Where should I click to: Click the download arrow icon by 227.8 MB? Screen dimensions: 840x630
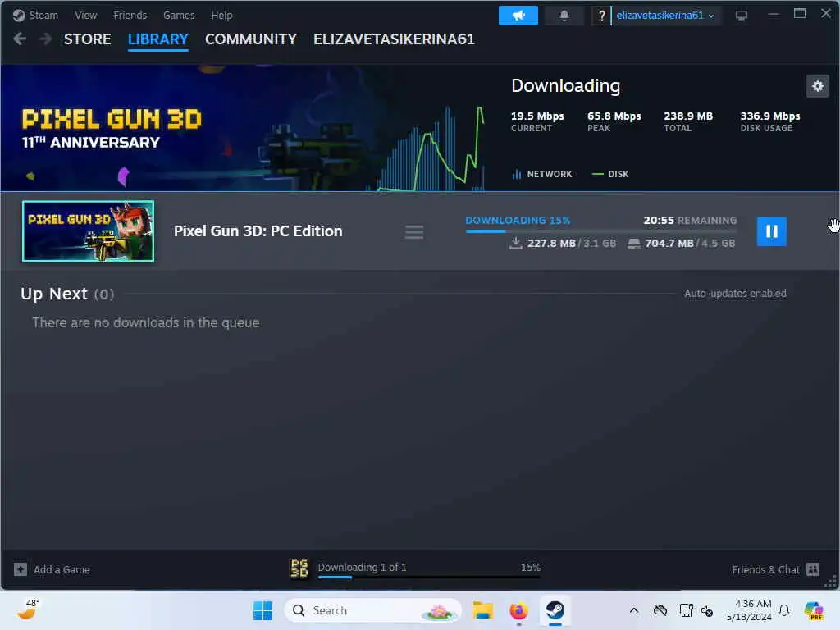[515, 243]
